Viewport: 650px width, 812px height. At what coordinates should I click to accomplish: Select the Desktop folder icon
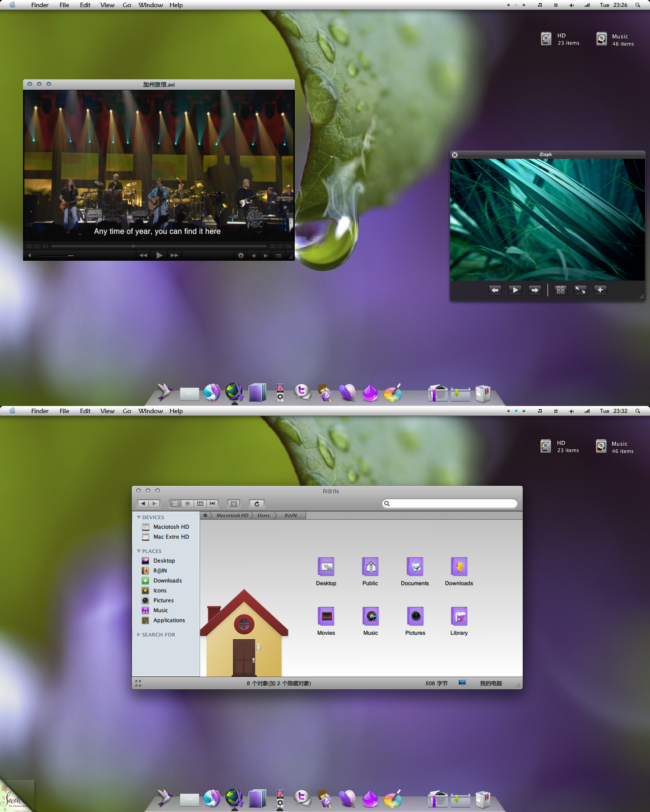(326, 567)
